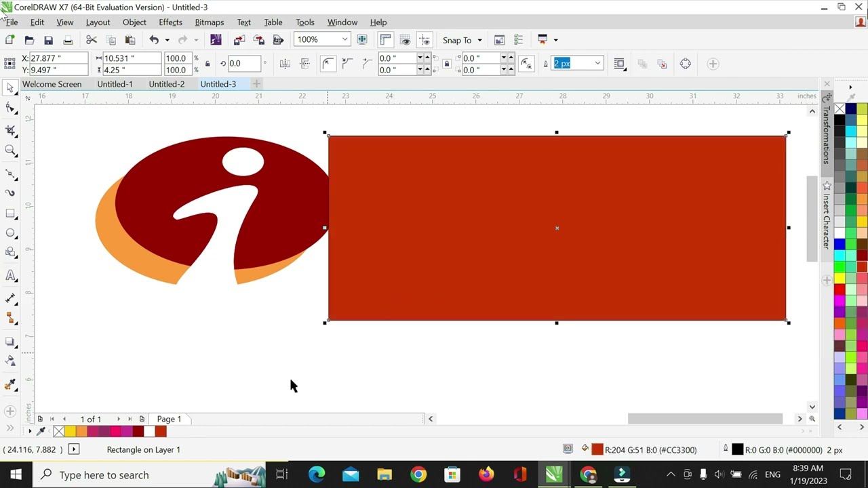Toggle Show grid button
Image resolution: width=868 pixels, height=488 pixels.
[x=406, y=40]
